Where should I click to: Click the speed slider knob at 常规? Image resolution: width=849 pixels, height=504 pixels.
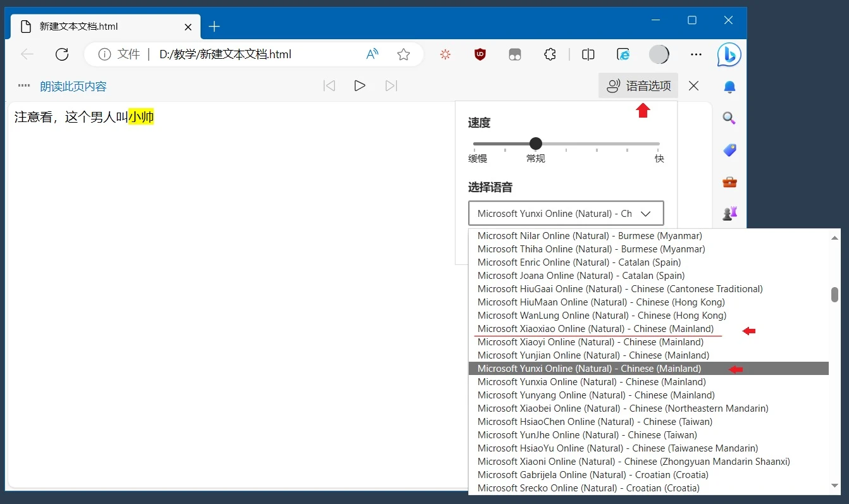pyautogui.click(x=535, y=144)
